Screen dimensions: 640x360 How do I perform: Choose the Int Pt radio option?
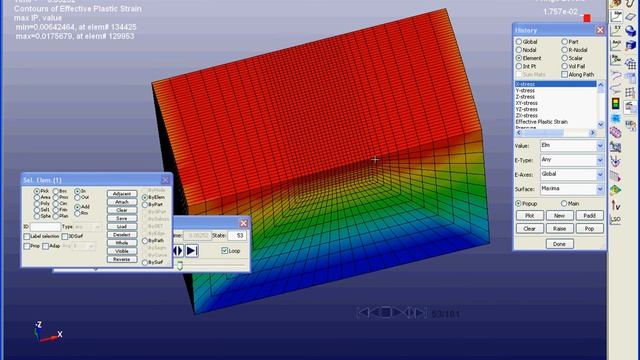[x=519, y=66]
